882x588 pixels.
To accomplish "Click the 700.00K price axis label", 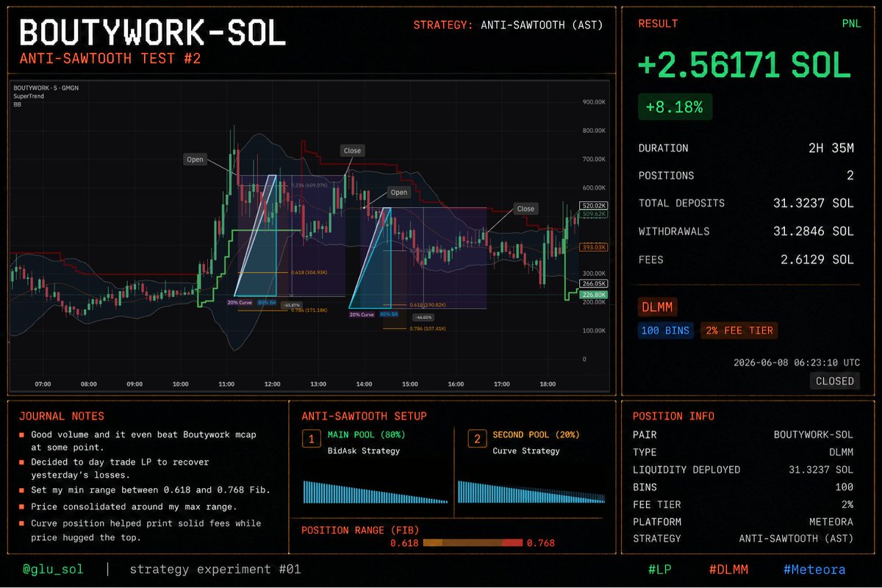I will (595, 159).
